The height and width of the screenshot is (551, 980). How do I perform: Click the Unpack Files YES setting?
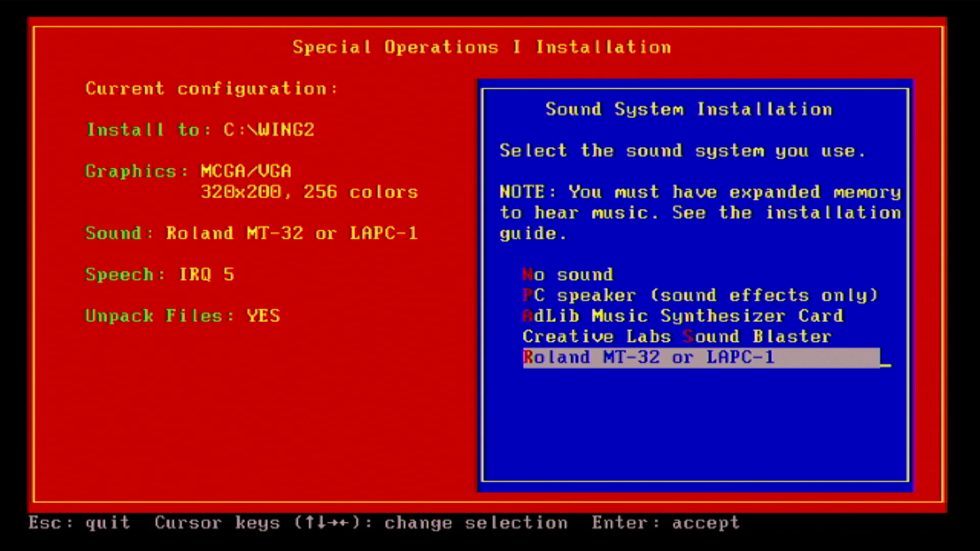182,316
